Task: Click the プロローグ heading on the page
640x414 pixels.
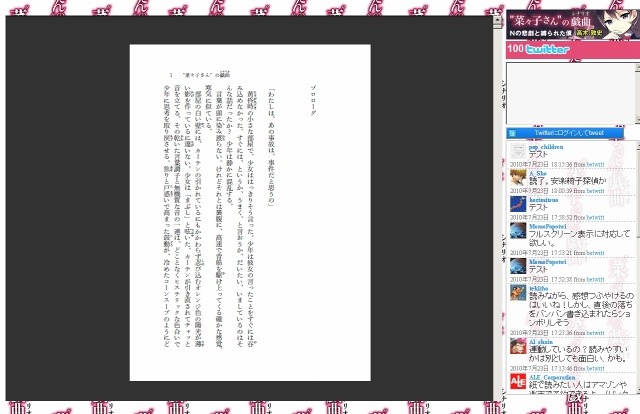Action: tap(313, 100)
